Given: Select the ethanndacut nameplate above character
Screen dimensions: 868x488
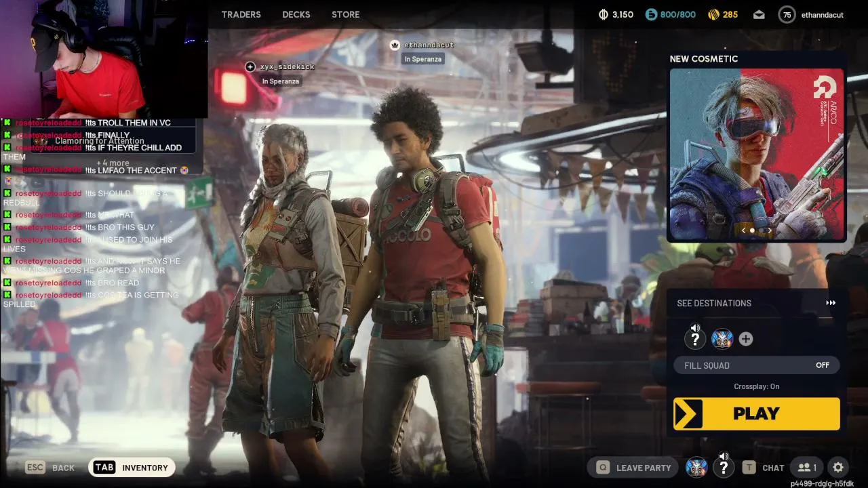Looking at the screenshot, I should point(429,45).
